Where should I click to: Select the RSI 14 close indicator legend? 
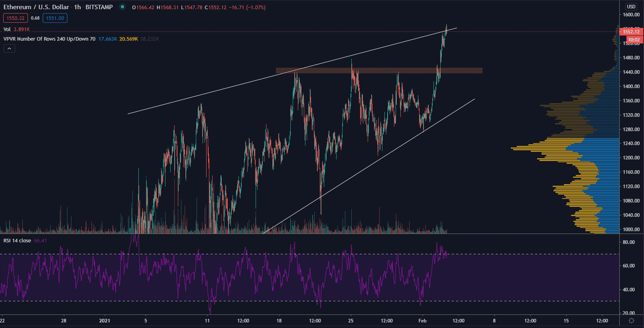[17, 240]
